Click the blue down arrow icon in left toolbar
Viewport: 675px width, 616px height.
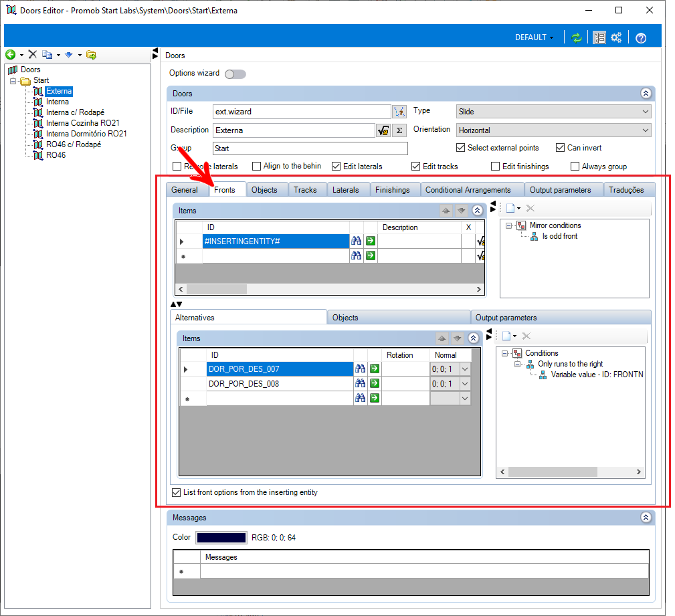tap(68, 55)
